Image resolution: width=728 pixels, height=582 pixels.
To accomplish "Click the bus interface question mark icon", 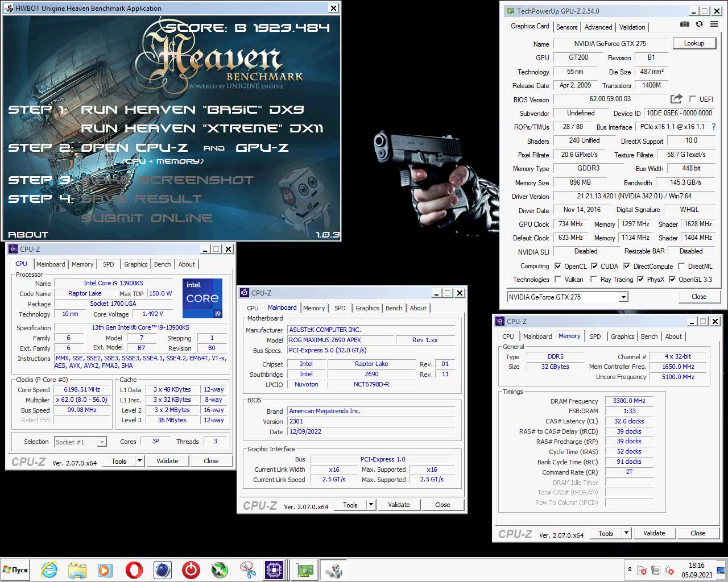I will pos(714,127).
